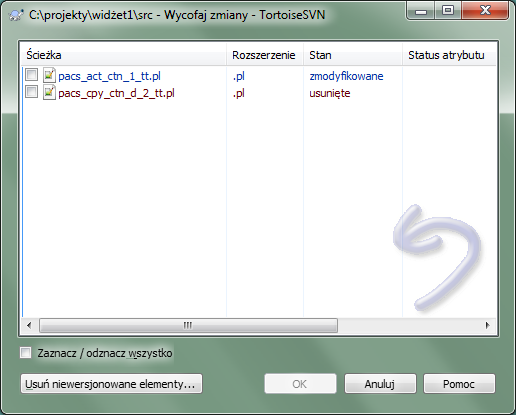Check the box for pacs_act_ctn_1_tt.pl
Viewport: 516px width, 415px height.
tap(31, 75)
